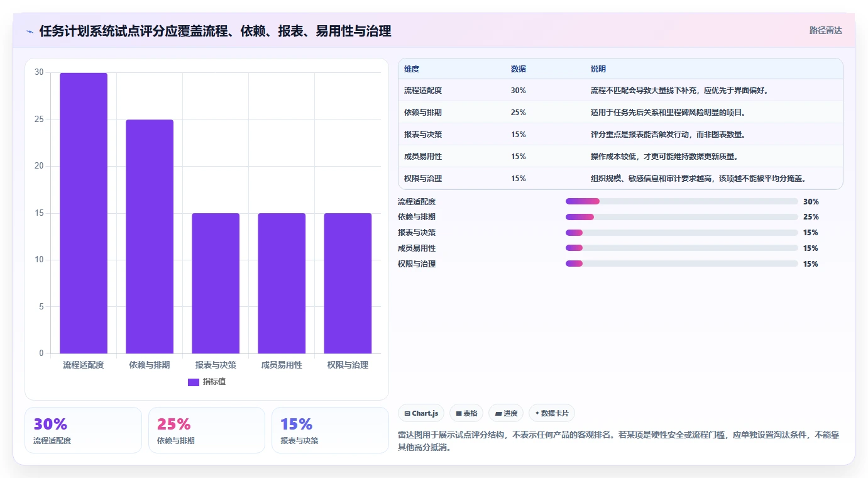Image resolution: width=868 pixels, height=478 pixels.
Task: Open the 30% 流程适配度 stat card
Action: click(x=83, y=430)
